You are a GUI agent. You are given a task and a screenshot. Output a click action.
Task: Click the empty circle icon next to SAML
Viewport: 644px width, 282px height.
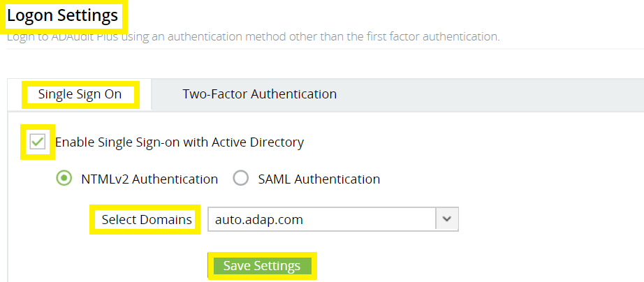(x=241, y=179)
